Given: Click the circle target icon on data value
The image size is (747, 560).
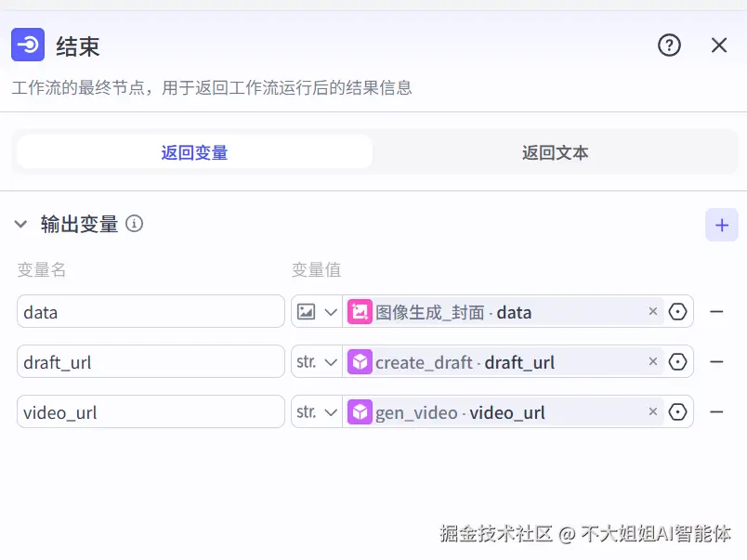Looking at the screenshot, I should 677,311.
